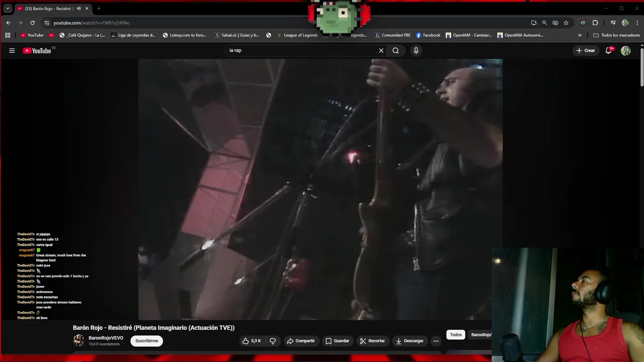Bookmark this page with the star

(566, 23)
